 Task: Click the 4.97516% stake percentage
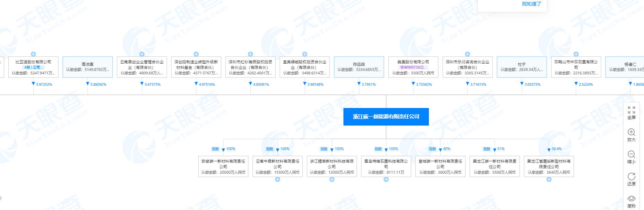coord(207,84)
